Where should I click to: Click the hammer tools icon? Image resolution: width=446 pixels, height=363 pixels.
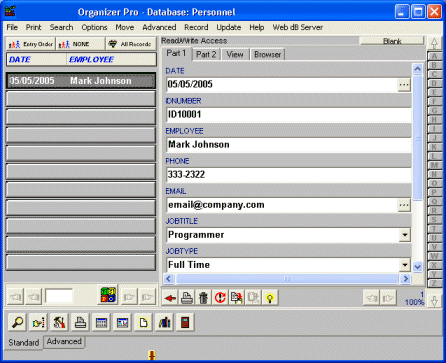click(59, 322)
